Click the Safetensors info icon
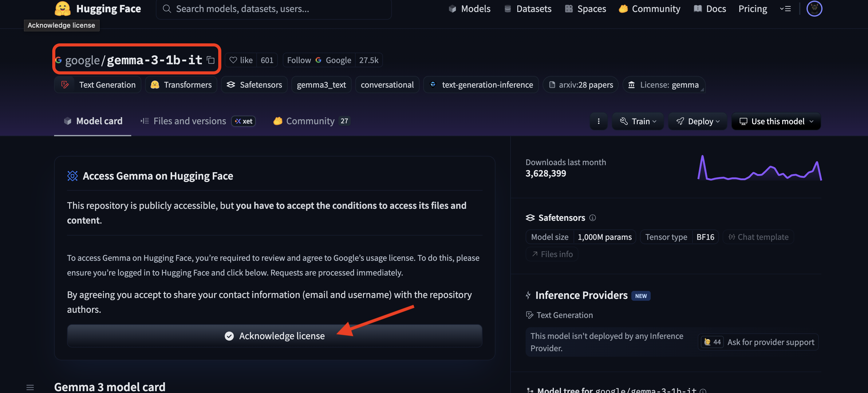868x393 pixels. click(x=592, y=218)
